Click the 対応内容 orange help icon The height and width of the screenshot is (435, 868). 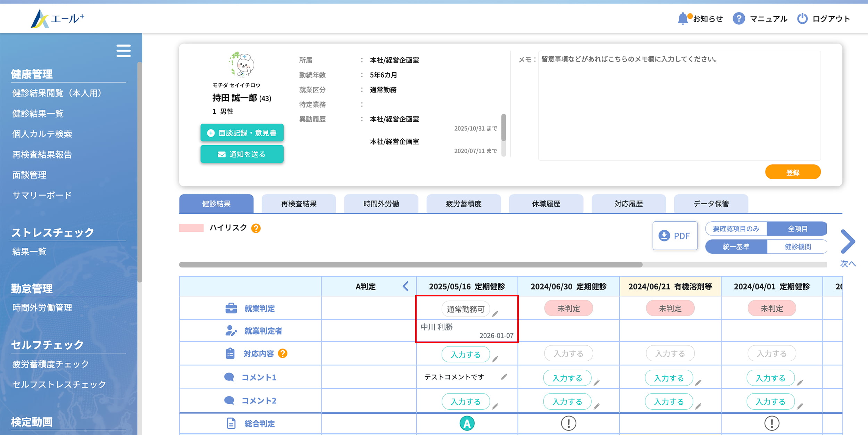click(x=283, y=353)
